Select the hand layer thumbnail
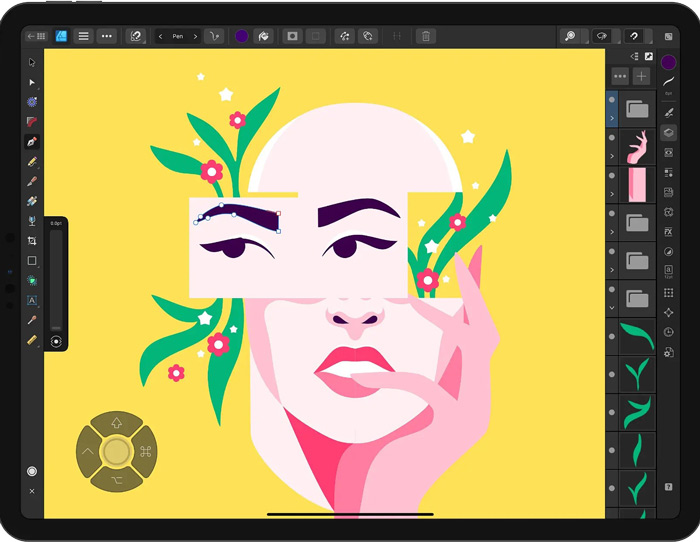The width and height of the screenshot is (700, 542). click(637, 147)
